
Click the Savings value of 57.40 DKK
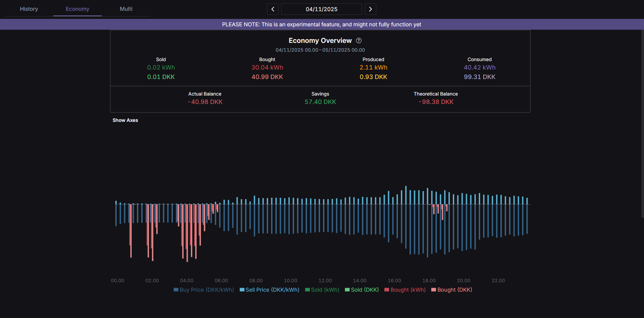click(x=320, y=102)
